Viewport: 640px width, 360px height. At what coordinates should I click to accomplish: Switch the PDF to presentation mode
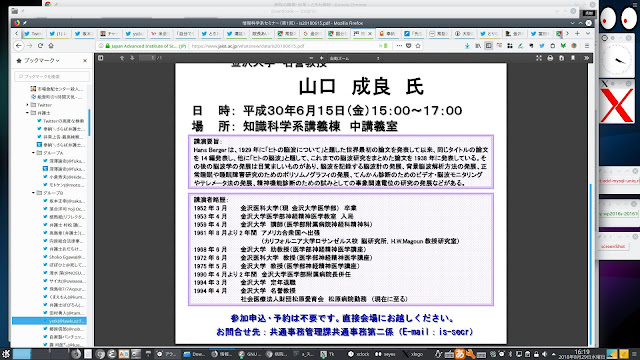point(539,58)
